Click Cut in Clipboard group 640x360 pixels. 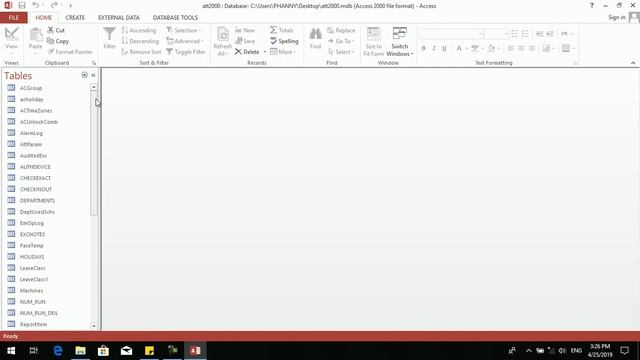tap(56, 30)
